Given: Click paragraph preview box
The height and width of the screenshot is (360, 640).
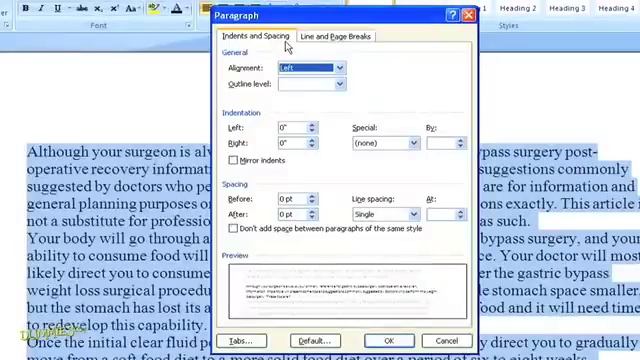Looking at the screenshot, I should pos(348,291).
